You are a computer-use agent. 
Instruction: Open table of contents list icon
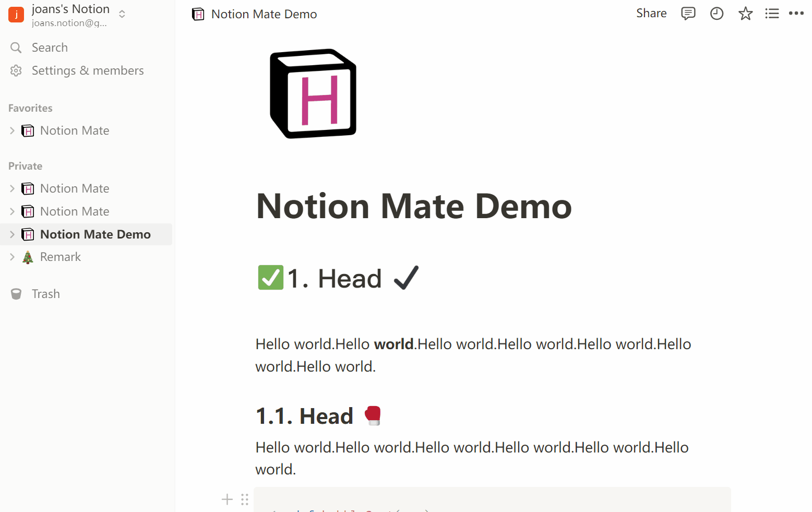tap(772, 14)
